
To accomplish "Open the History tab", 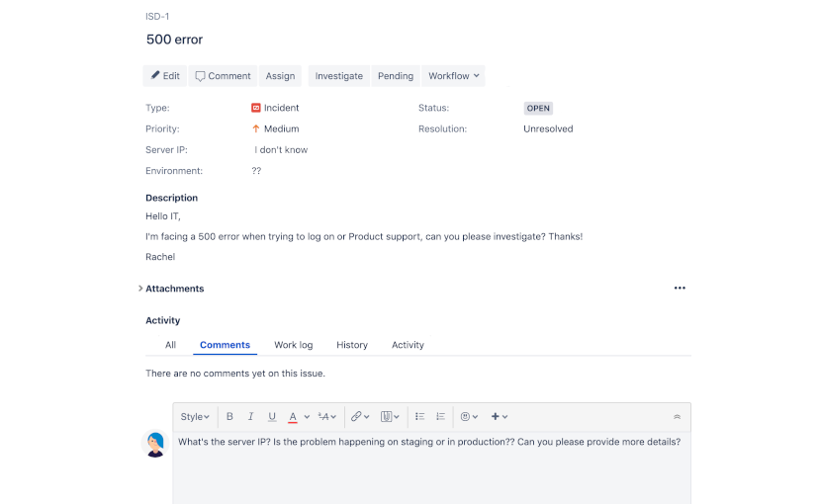I will (352, 345).
